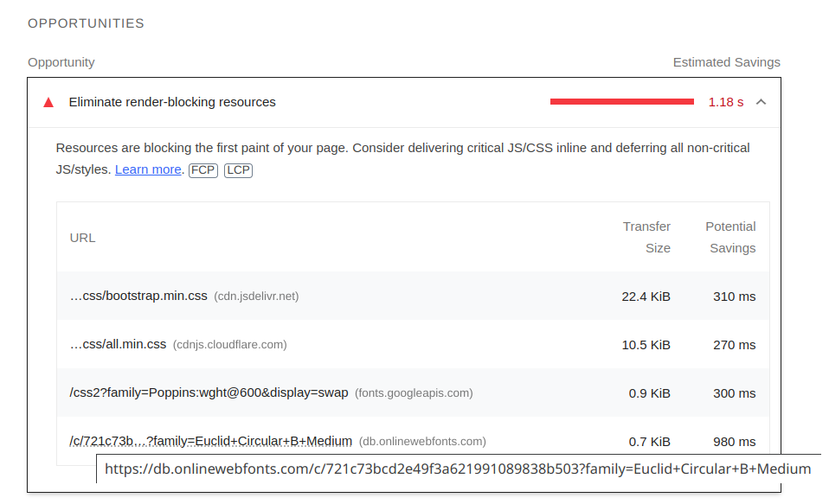Viewport: 829px width, 504px height.
Task: Open the Learn more link
Action: (x=148, y=169)
